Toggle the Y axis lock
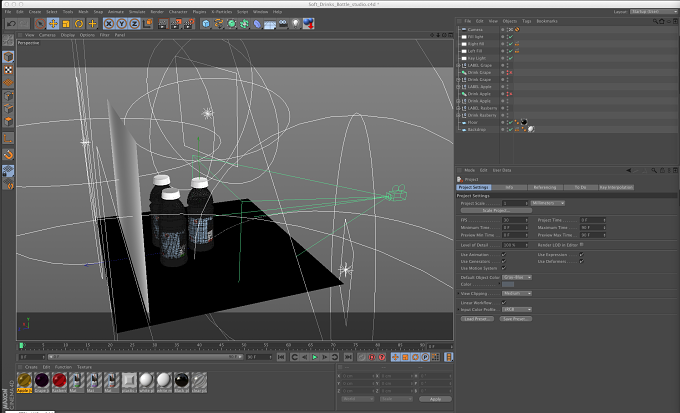This screenshot has height=413, width=680. [122, 23]
